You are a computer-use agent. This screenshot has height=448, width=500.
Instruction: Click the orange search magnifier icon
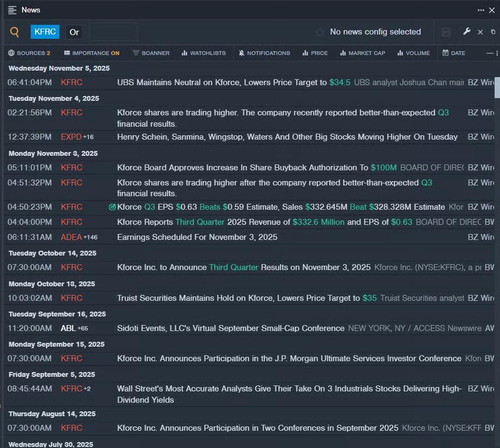click(15, 32)
